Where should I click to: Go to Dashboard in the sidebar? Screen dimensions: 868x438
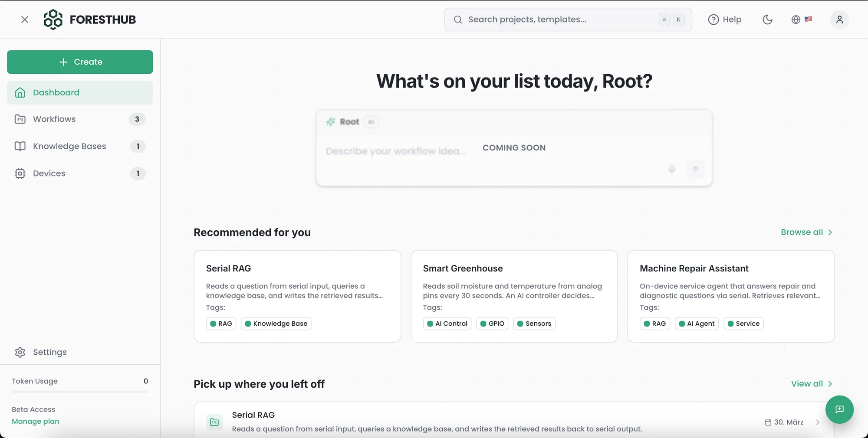80,92
